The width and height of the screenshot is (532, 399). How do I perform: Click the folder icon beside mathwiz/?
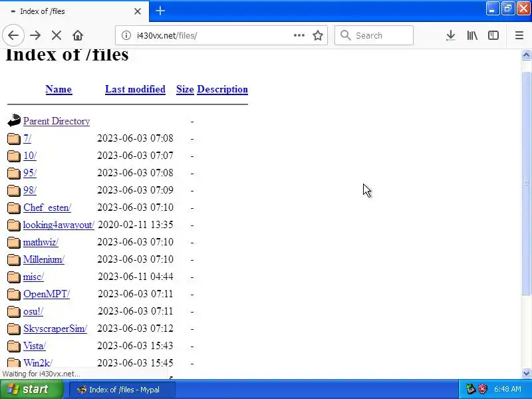pyautogui.click(x=13, y=242)
